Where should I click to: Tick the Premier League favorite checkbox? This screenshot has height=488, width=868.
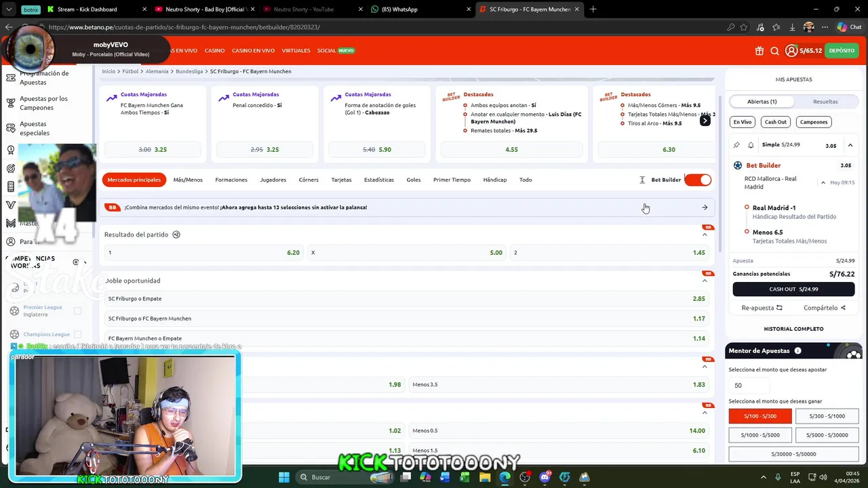(77, 311)
